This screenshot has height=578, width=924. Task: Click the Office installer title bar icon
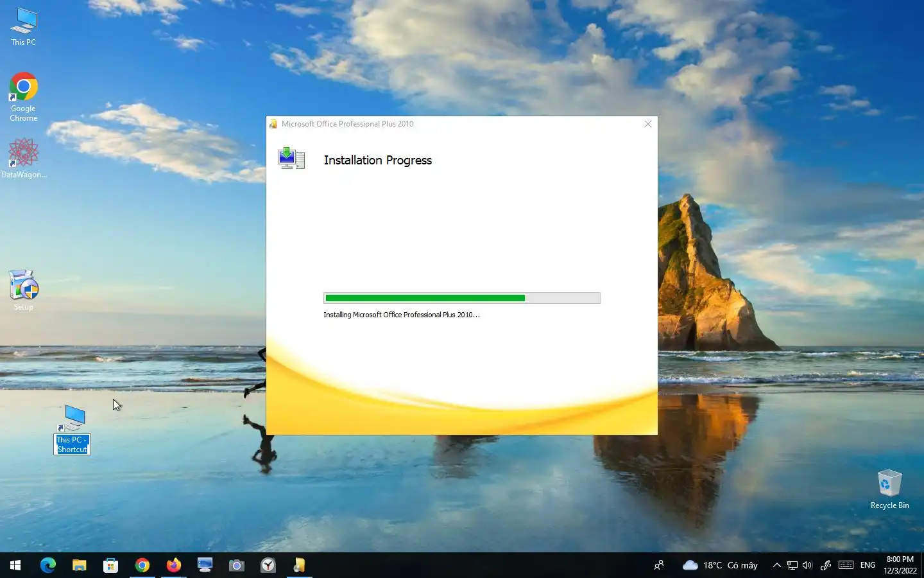coord(273,124)
